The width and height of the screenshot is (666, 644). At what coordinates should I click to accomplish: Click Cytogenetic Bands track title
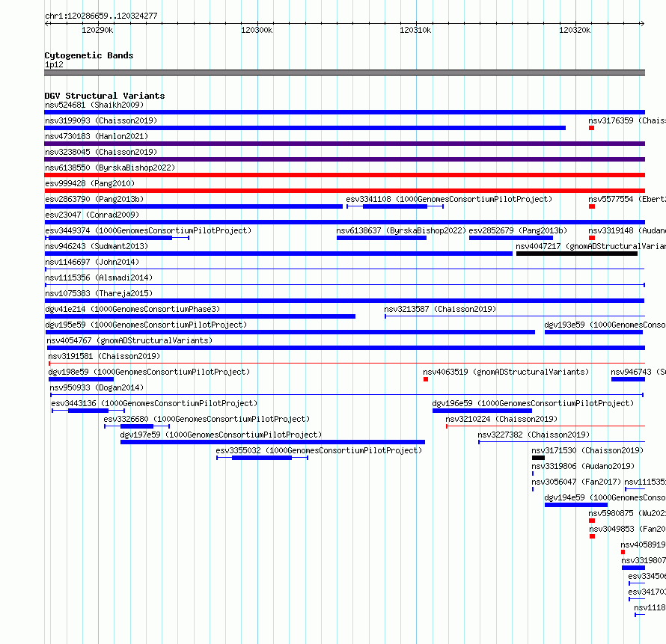[89, 55]
